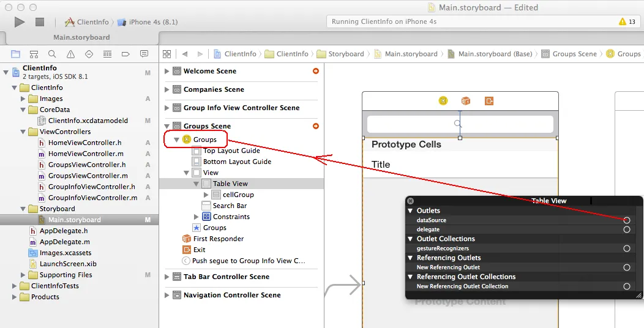
Task: Expand the Navigation Controller Scene
Action: [167, 295]
